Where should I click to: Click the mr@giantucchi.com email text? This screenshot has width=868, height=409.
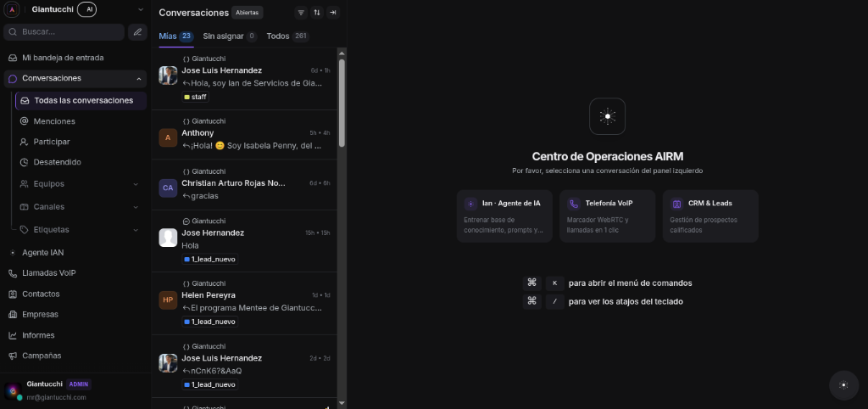(57, 397)
